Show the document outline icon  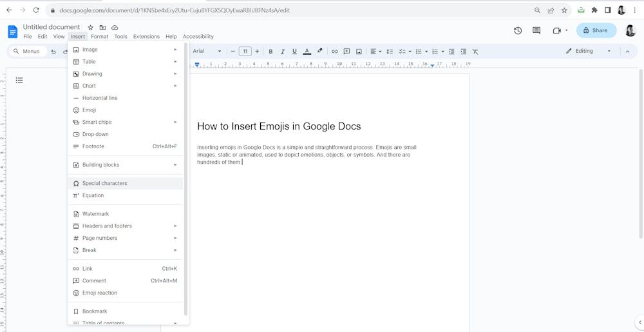(19, 80)
